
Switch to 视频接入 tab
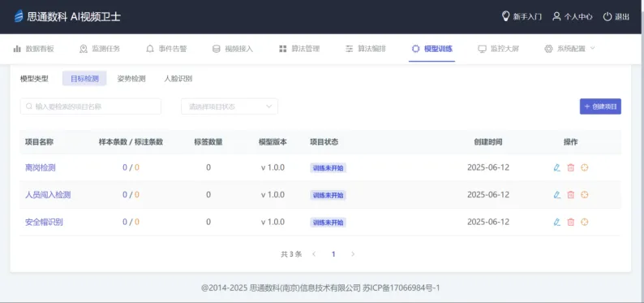[x=233, y=49]
